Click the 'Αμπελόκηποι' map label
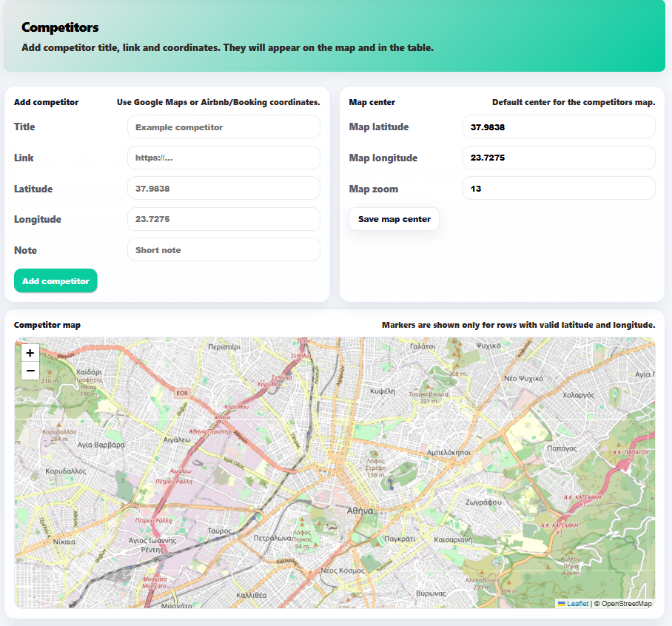This screenshot has height=626, width=672. coord(448,452)
